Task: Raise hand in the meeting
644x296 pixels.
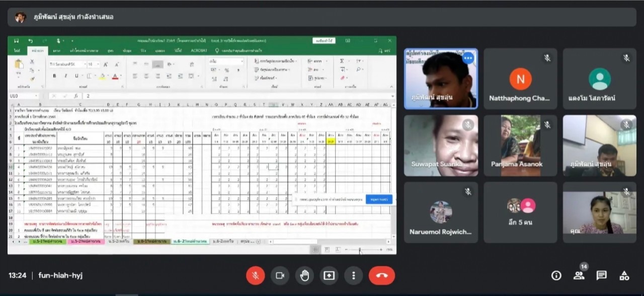Action: coord(304,275)
